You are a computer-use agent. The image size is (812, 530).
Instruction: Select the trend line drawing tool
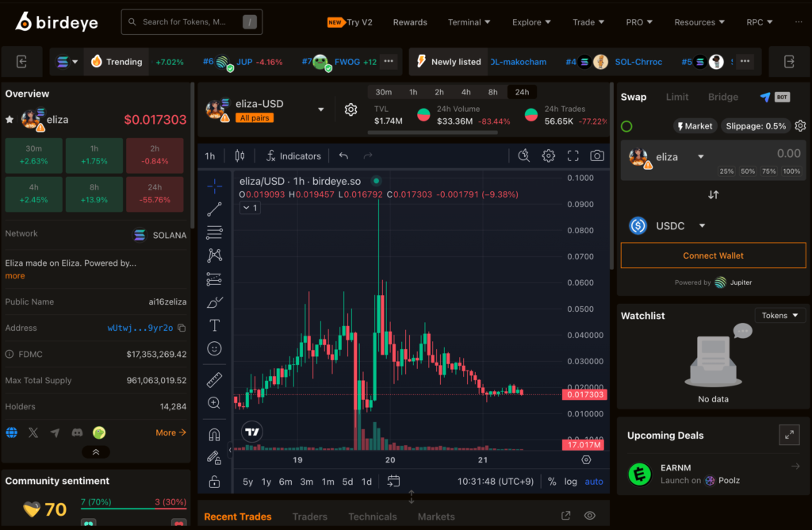click(x=214, y=209)
